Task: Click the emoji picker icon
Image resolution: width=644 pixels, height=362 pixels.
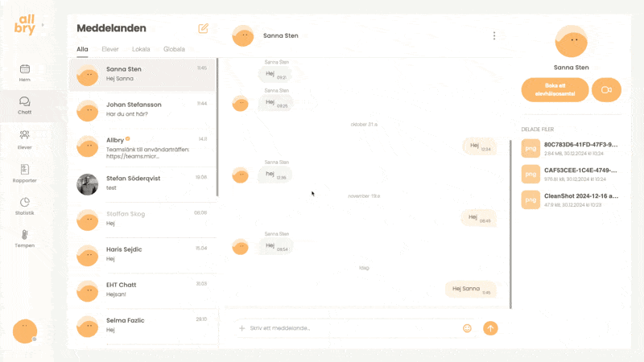Action: [467, 328]
